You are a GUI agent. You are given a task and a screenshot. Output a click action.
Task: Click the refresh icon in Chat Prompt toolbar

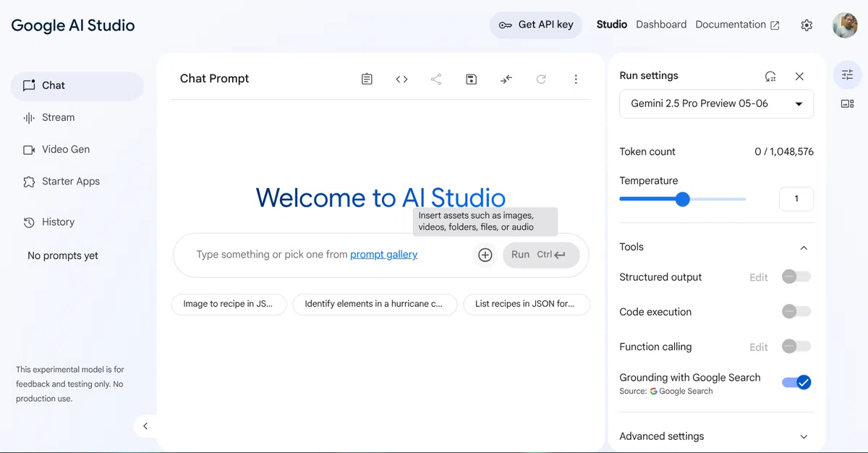541,79
